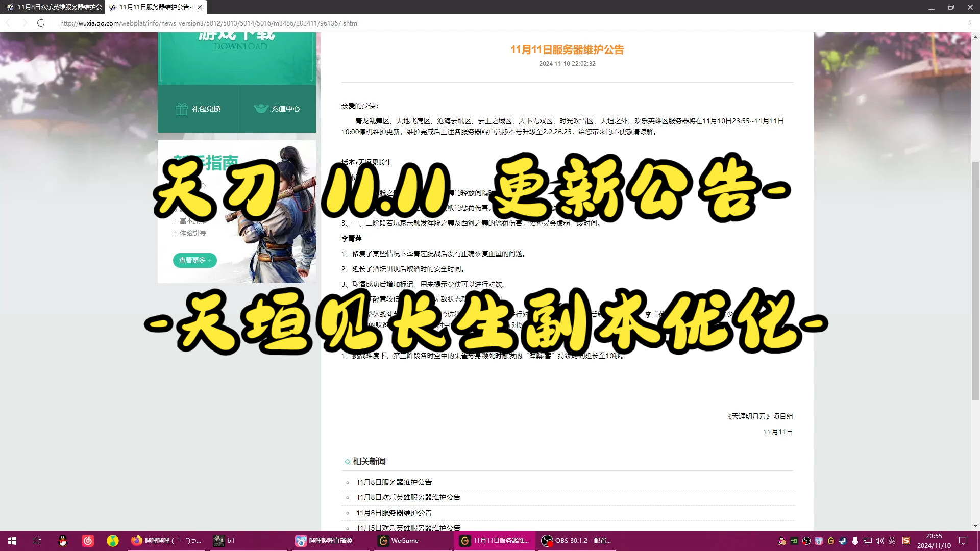Click the page's vertical scrollbar thumb
This screenshot has width=980, height=551.
(975, 281)
